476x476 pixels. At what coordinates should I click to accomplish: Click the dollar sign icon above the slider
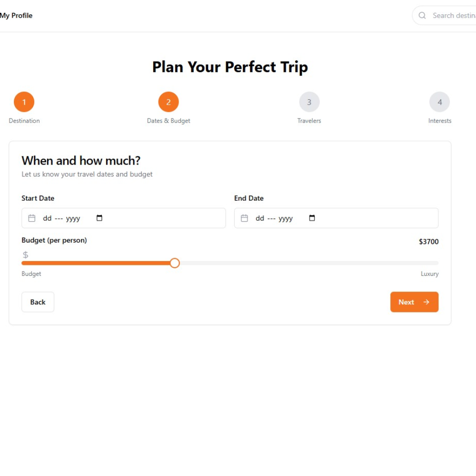pyautogui.click(x=26, y=255)
